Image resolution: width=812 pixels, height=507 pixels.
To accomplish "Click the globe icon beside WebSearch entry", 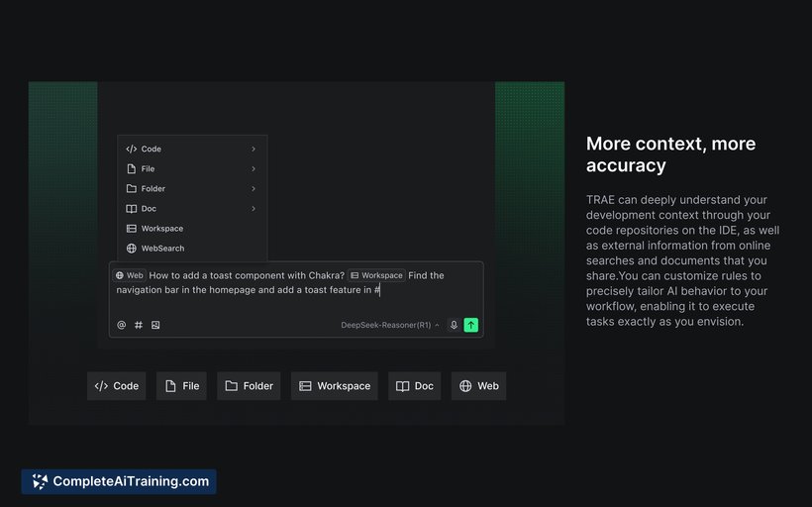I will (x=132, y=249).
